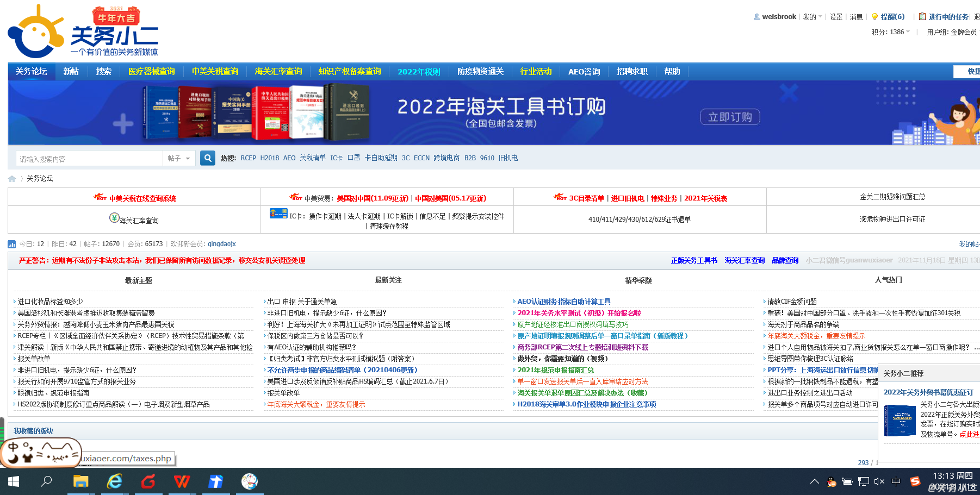980x495 pixels.
Task: Select the 精华采撷 column header
Action: point(638,280)
